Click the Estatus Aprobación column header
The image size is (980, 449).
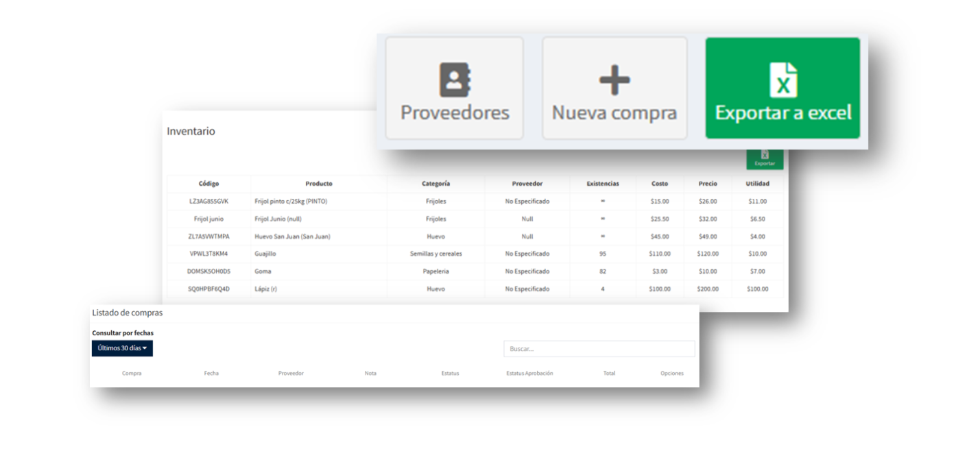(x=529, y=374)
